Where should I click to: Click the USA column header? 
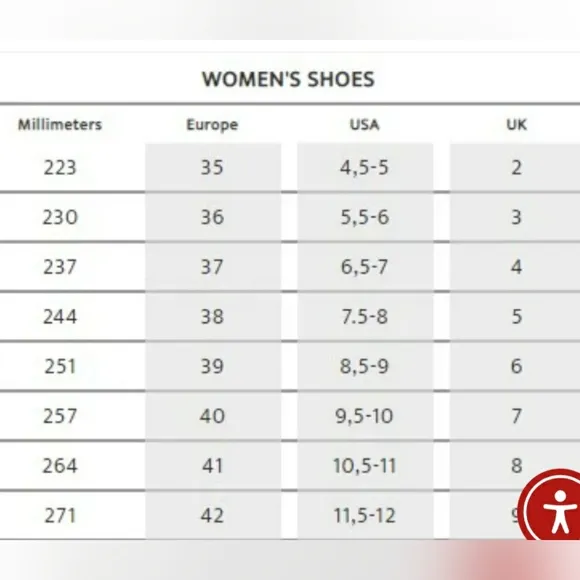click(x=365, y=125)
